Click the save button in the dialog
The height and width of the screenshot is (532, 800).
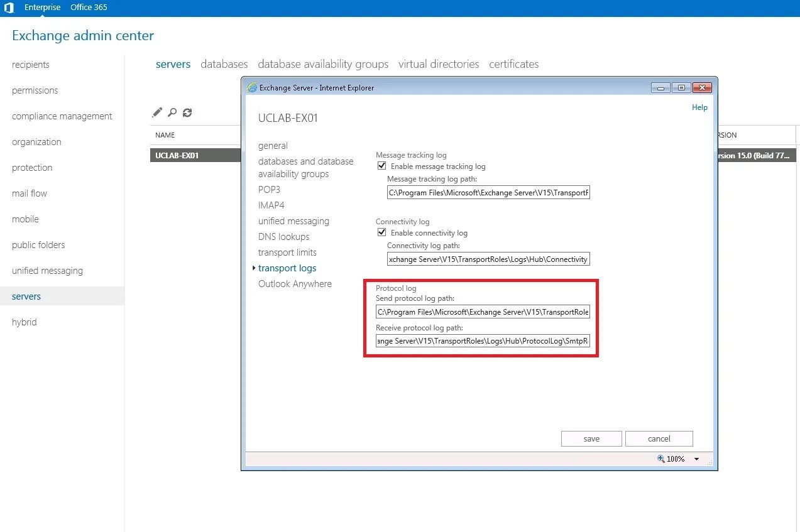(591, 438)
